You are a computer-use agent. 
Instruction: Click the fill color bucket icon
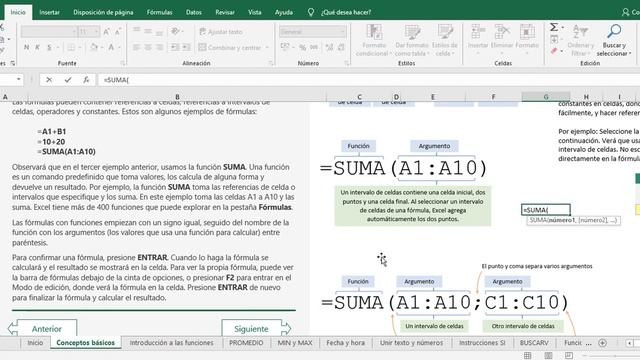tap(94, 47)
